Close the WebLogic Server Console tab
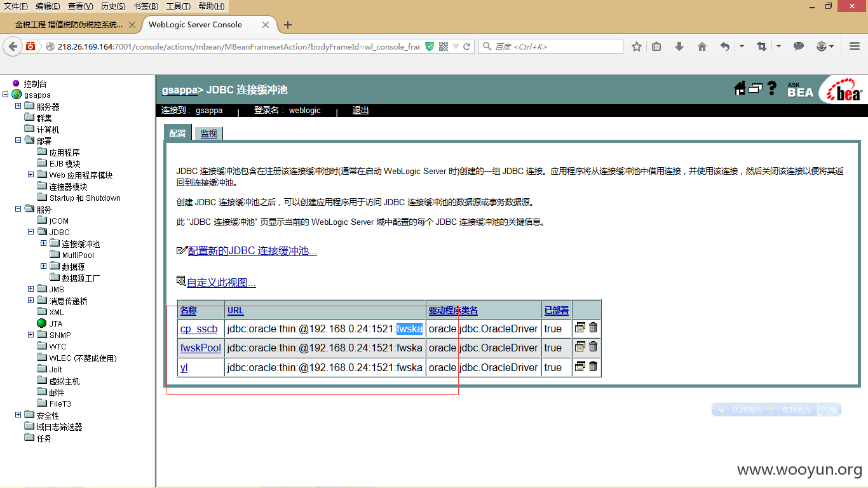868x488 pixels. pyautogui.click(x=266, y=25)
